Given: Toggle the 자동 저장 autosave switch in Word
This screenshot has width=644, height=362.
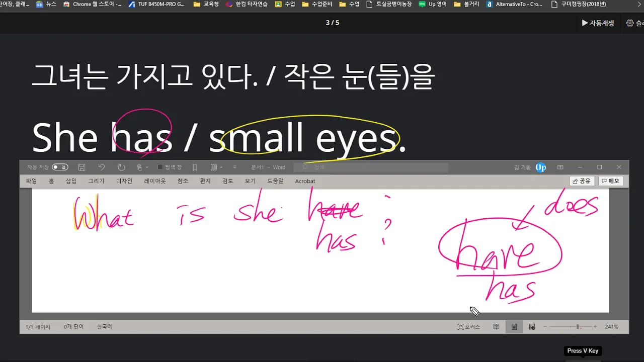Looking at the screenshot, I should tap(60, 167).
